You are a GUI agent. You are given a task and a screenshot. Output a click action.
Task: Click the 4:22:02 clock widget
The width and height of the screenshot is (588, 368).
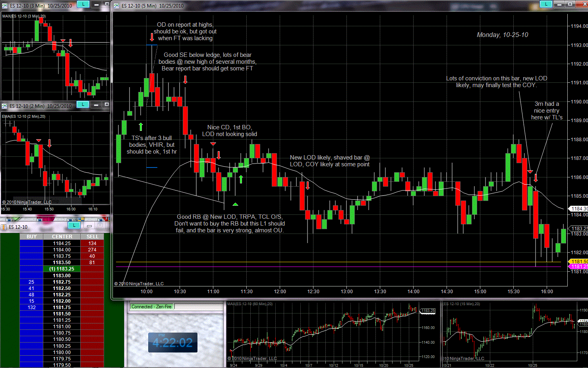pyautogui.click(x=173, y=343)
